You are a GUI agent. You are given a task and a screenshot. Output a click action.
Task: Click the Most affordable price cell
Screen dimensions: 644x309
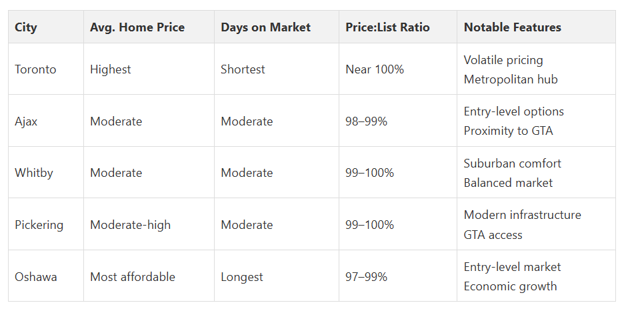click(x=132, y=276)
